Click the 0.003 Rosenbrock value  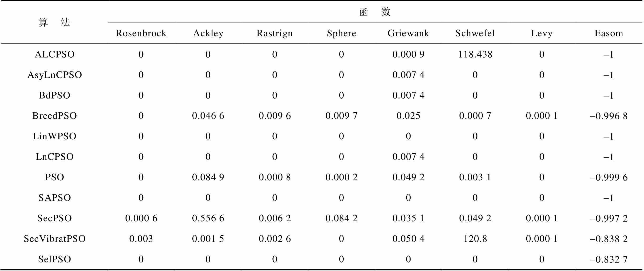tap(141, 239)
